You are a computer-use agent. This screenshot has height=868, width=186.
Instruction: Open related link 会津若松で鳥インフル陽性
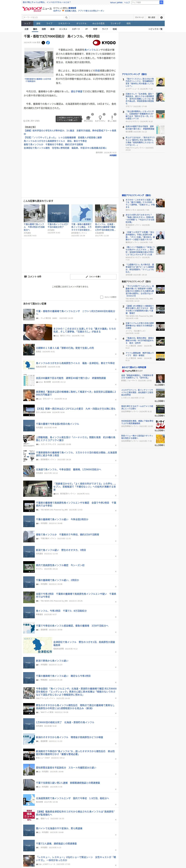tap(65, 148)
